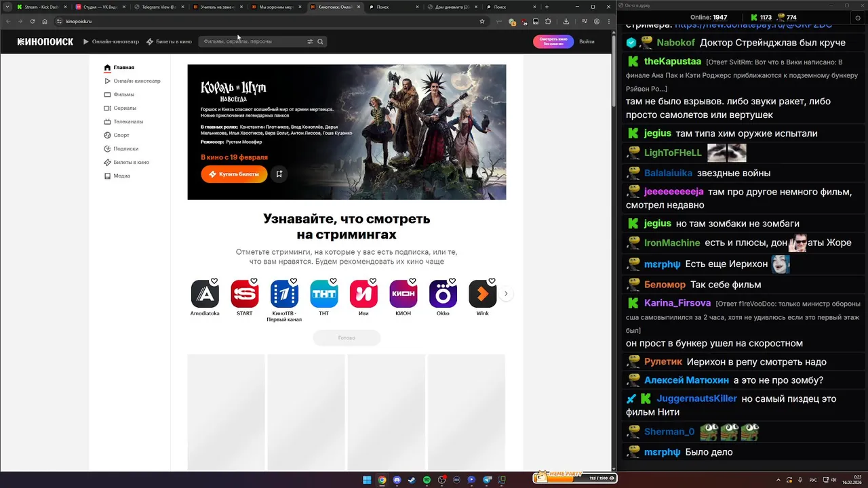Select the КиноТВ Первый канал icon

pos(284,294)
